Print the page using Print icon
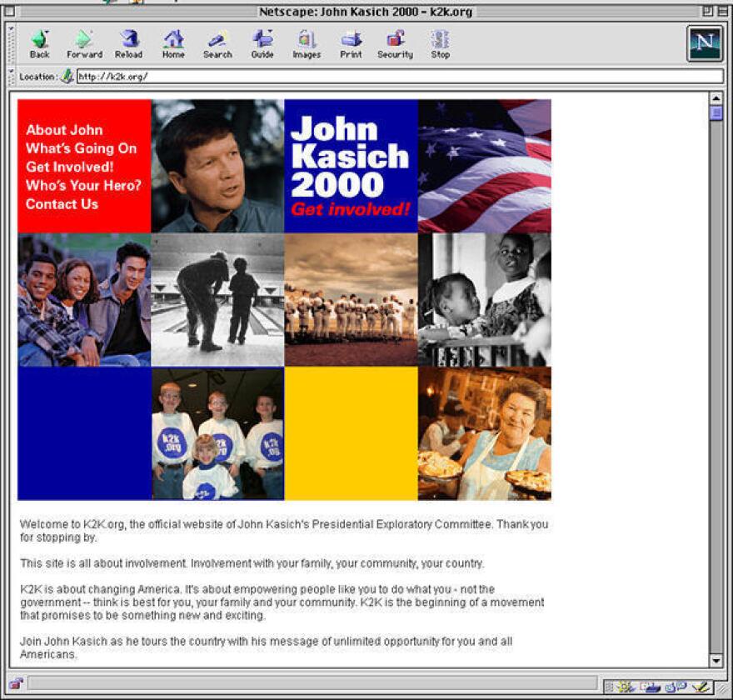Screen dimensions: 733x700 coord(352,43)
